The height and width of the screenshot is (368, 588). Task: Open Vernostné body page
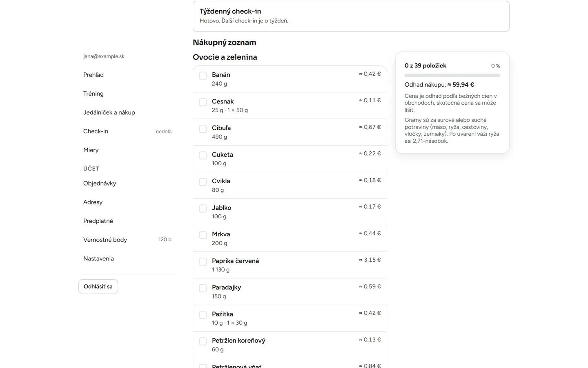click(x=127, y=240)
